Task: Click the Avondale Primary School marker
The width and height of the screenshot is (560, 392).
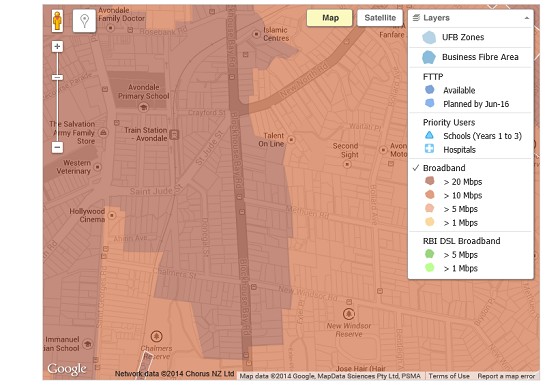Action: pyautogui.click(x=144, y=107)
